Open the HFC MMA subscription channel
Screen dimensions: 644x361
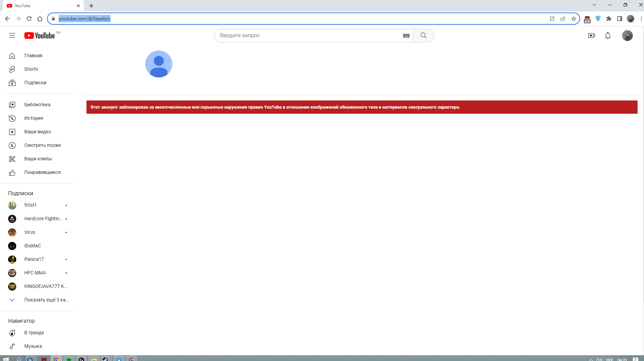point(38,273)
